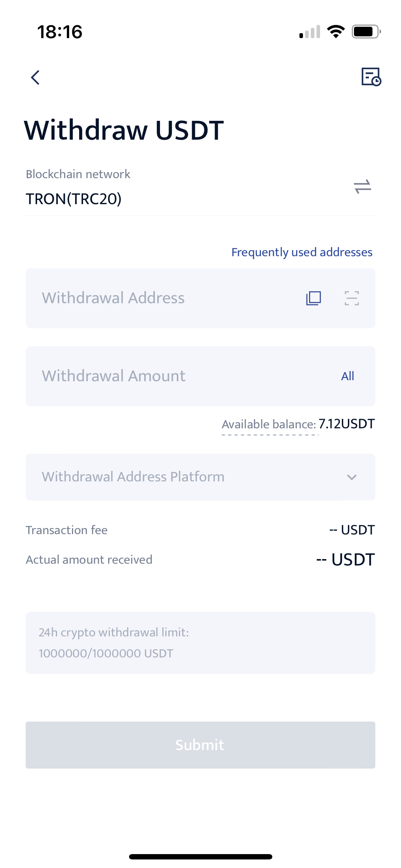Tap the Wi-Fi status icon
The width and height of the screenshot is (401, 868).
coord(336,32)
